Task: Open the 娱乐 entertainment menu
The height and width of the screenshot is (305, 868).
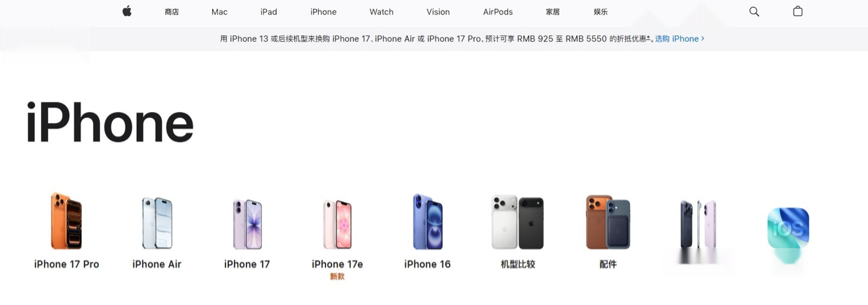Action: [600, 11]
